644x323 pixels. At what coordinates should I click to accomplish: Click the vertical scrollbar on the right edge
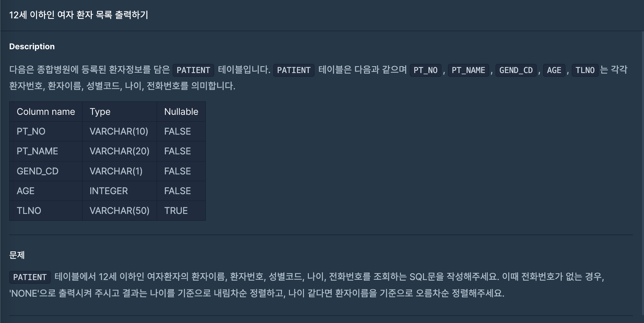(643, 172)
